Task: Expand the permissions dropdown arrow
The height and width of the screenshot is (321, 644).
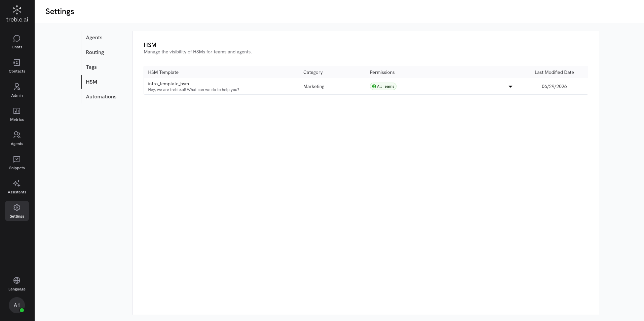Action: 510,87
